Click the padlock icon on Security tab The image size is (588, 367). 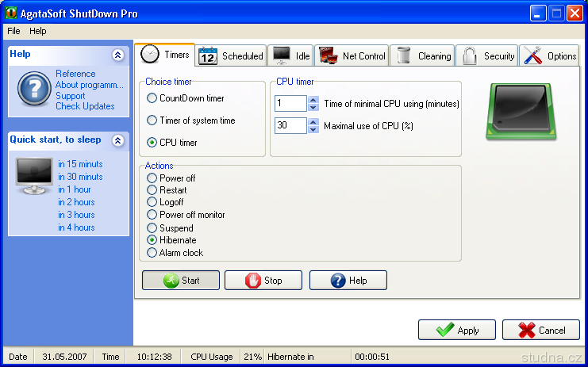click(x=469, y=55)
